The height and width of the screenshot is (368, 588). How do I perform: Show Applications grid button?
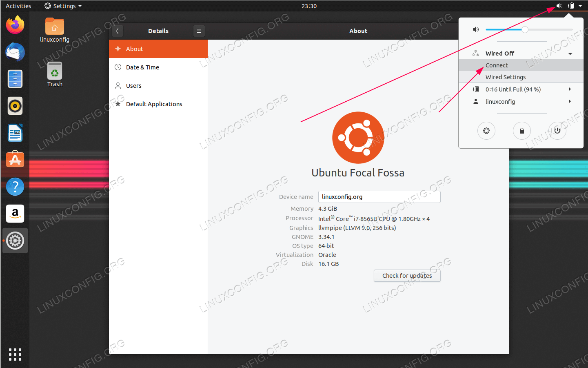(x=15, y=354)
